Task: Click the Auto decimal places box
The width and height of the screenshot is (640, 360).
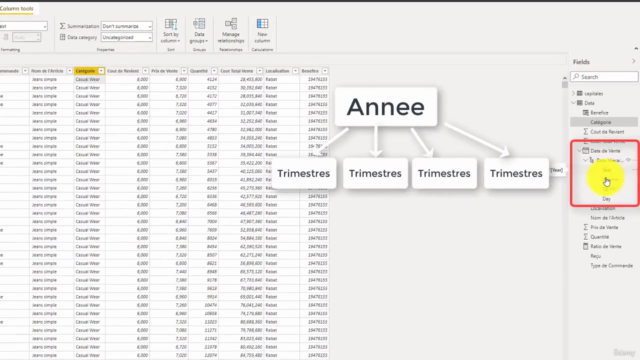Action: coord(27,37)
